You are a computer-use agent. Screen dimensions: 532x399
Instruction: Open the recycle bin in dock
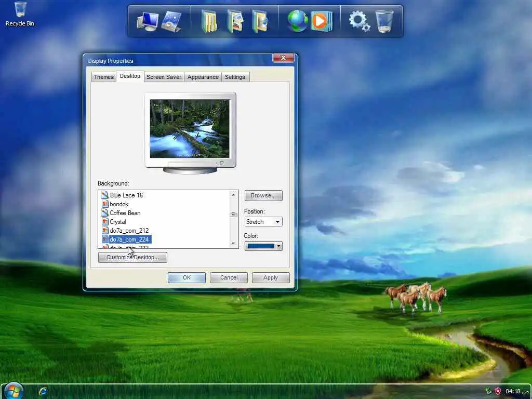point(385,21)
